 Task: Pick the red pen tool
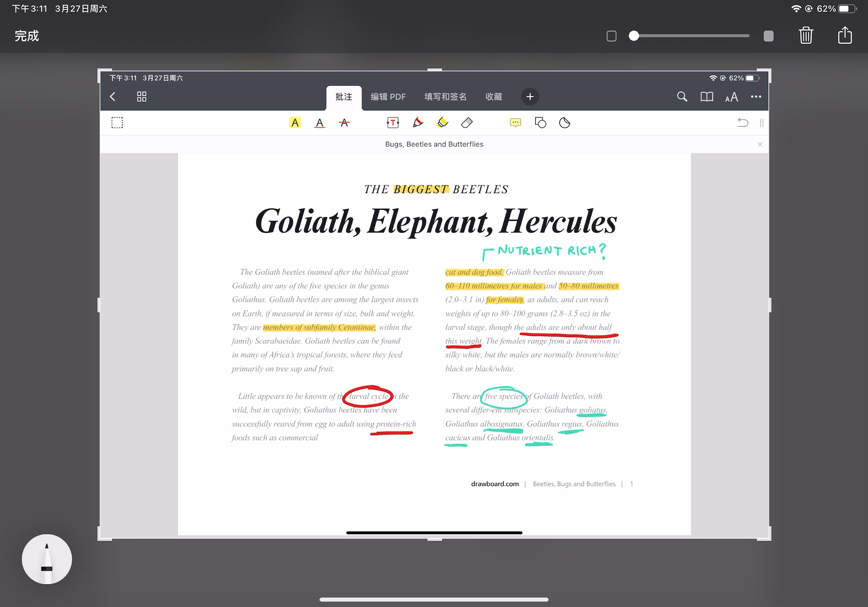coord(418,123)
